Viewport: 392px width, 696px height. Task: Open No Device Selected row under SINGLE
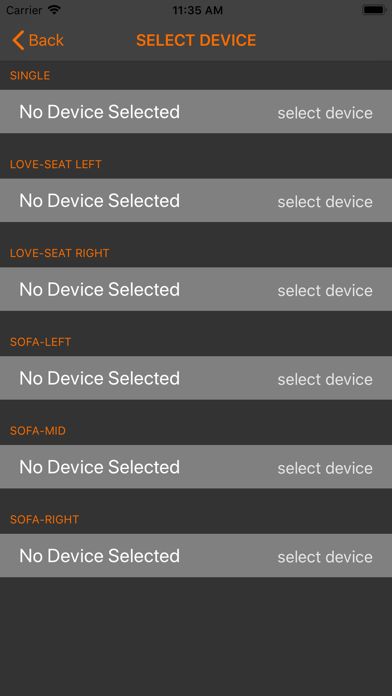click(x=196, y=111)
